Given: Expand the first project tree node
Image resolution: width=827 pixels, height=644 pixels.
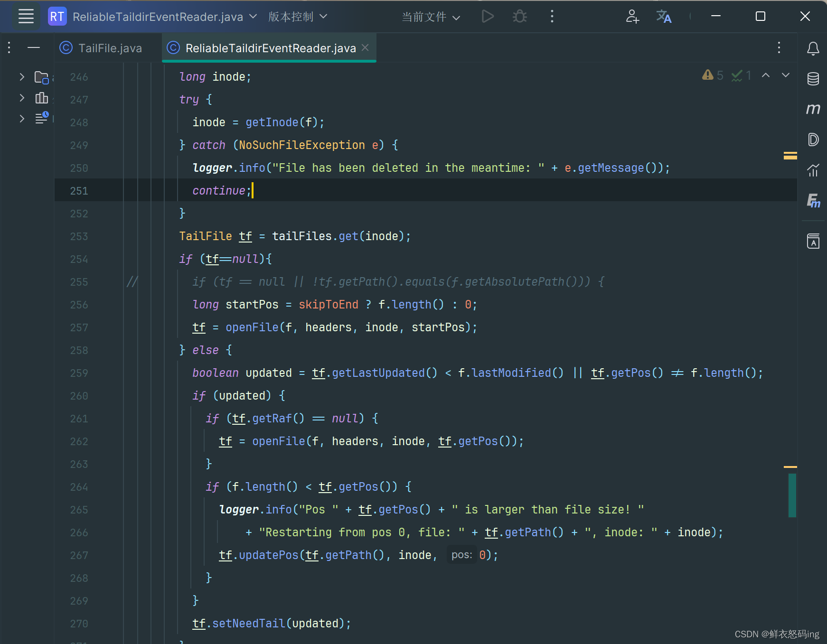Looking at the screenshot, I should click(x=22, y=77).
